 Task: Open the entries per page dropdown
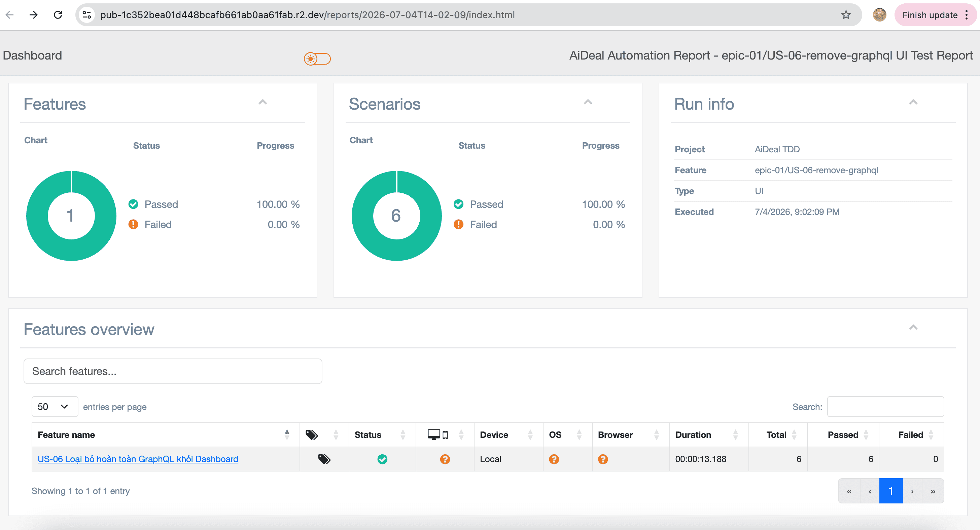55,407
